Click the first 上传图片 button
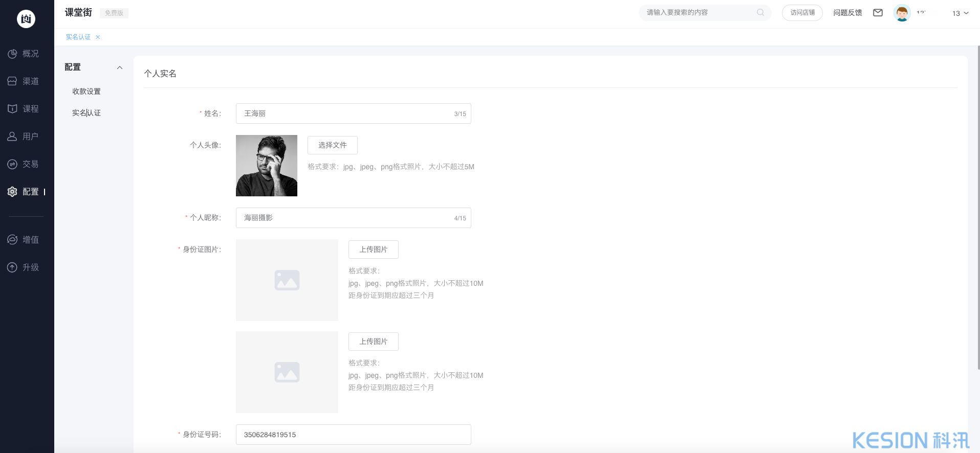The height and width of the screenshot is (453, 980). (x=374, y=250)
